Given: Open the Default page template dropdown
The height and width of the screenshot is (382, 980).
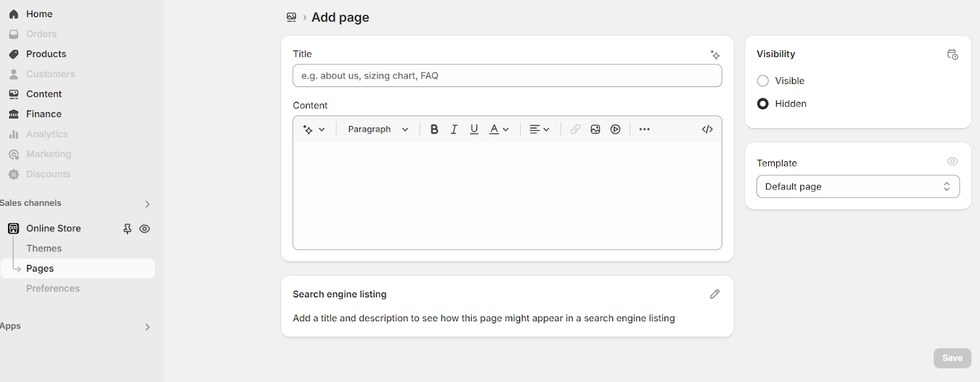Looking at the screenshot, I should (x=858, y=187).
